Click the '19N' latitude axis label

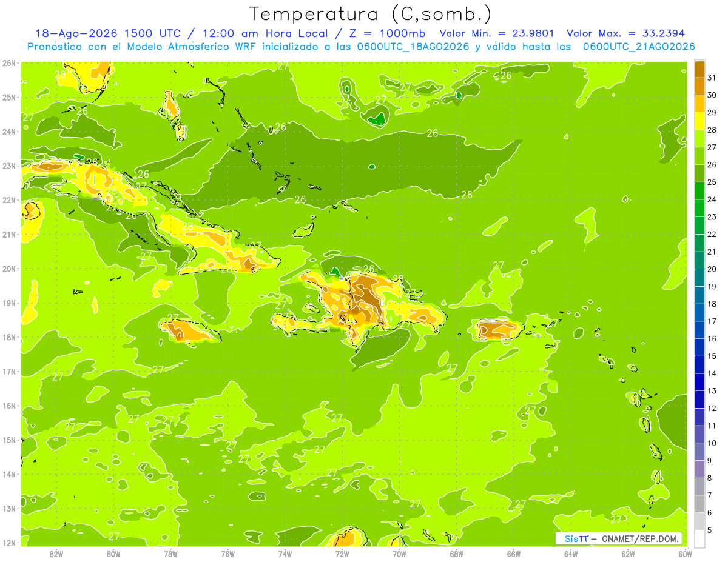pos(9,303)
